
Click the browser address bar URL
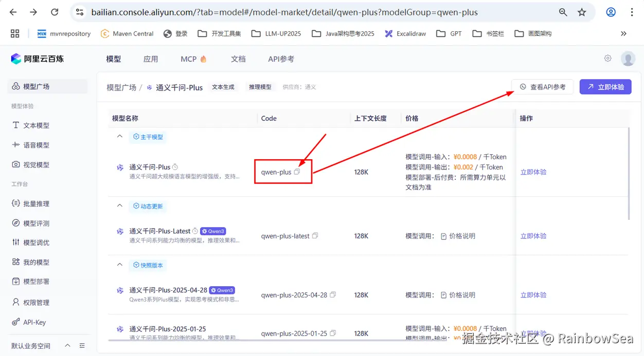(x=284, y=12)
